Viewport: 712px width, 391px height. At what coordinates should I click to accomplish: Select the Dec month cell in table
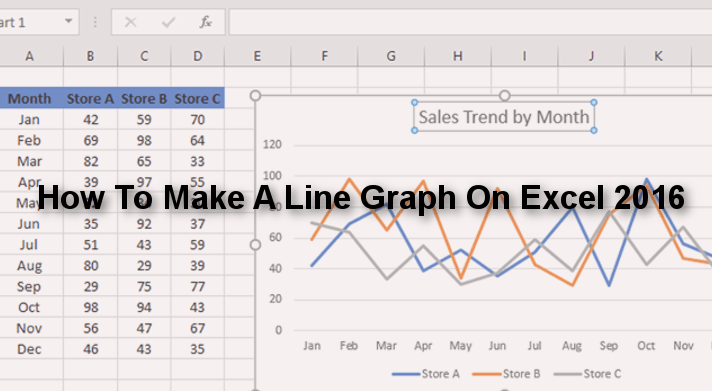pos(30,349)
